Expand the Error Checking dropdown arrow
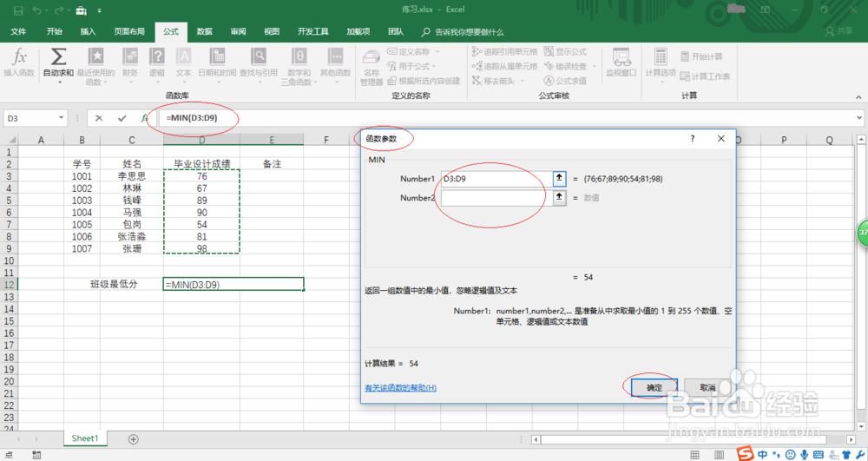 tap(594, 66)
